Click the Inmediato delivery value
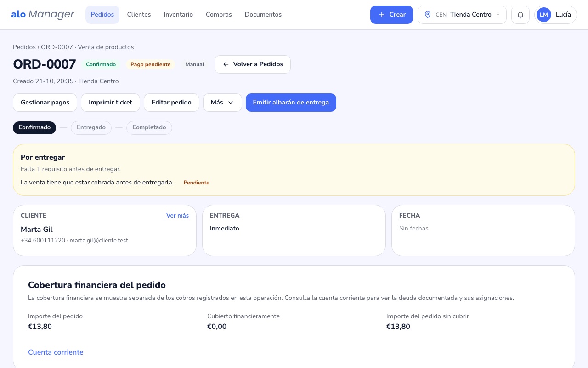The height and width of the screenshot is (368, 588). point(225,228)
